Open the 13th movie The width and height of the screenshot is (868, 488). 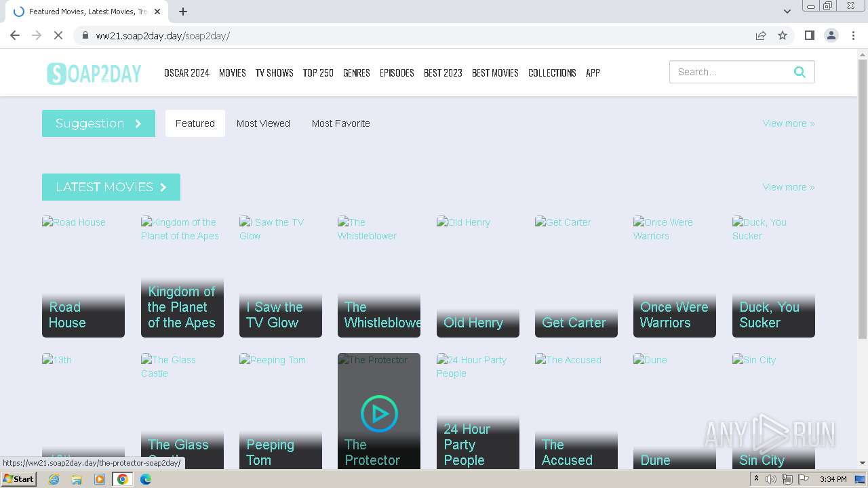(83, 411)
